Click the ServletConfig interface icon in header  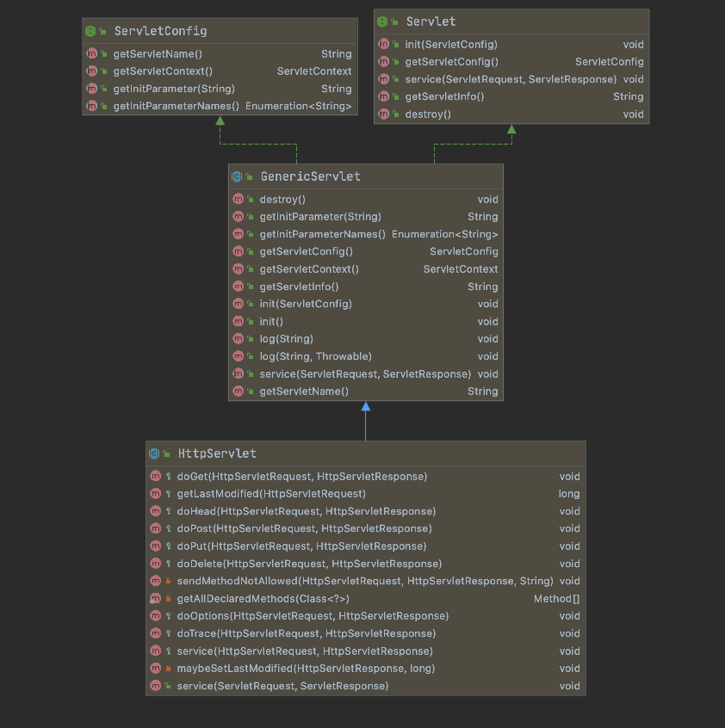click(x=90, y=31)
